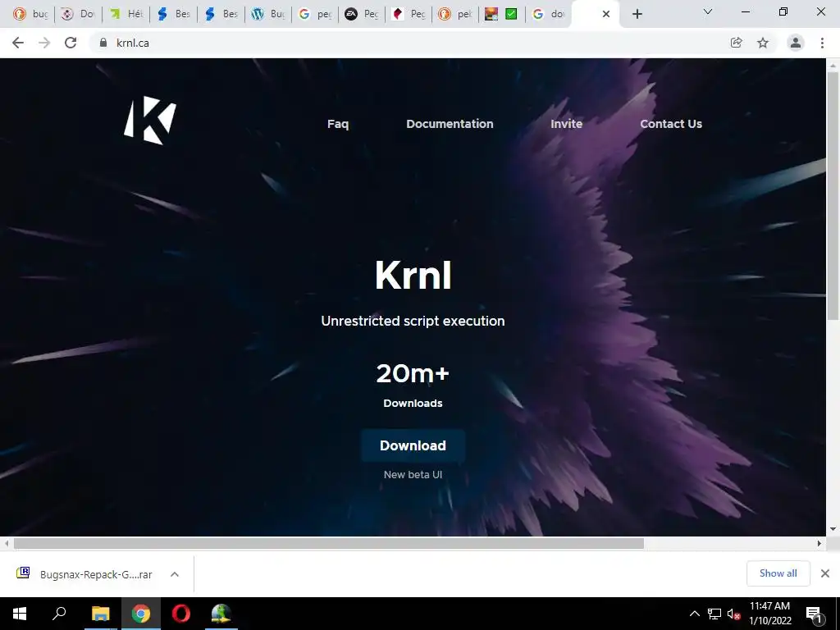Click the green parrot download app icon

point(221,614)
